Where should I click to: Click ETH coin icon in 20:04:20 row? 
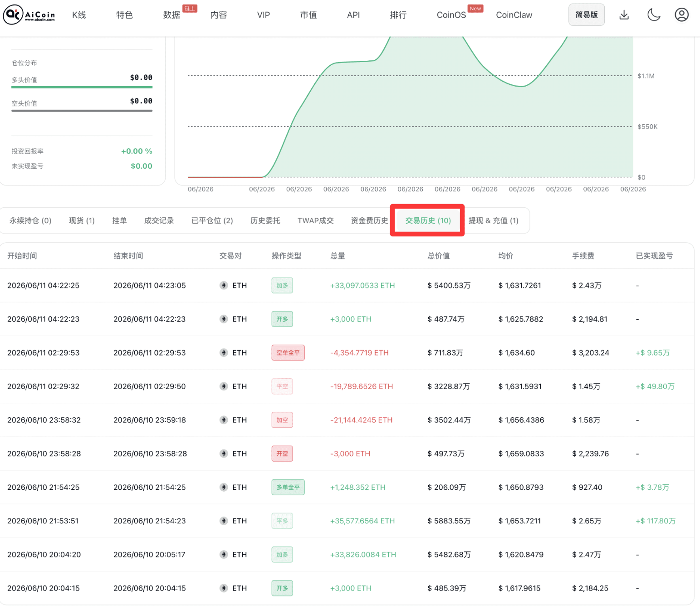(224, 554)
